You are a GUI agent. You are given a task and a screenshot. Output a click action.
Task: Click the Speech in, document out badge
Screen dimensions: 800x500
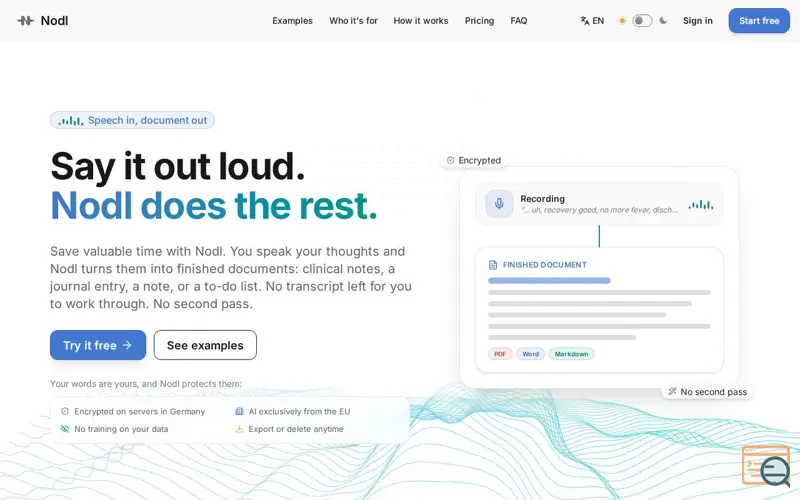(x=132, y=120)
